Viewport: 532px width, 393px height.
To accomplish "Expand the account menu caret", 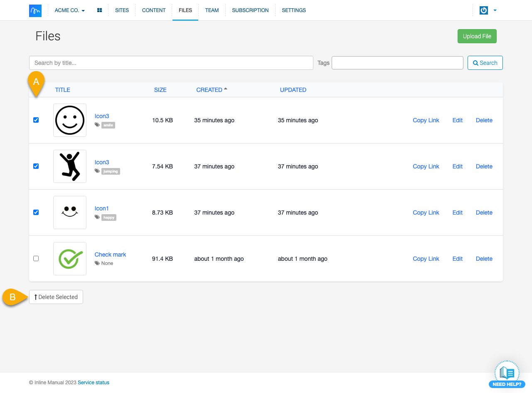I will tap(495, 10).
